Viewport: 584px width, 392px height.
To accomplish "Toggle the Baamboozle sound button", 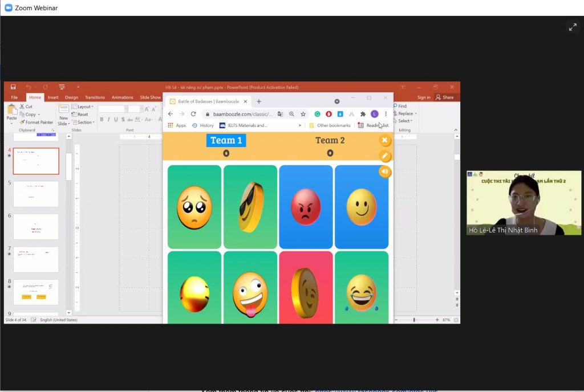I will pos(385,171).
